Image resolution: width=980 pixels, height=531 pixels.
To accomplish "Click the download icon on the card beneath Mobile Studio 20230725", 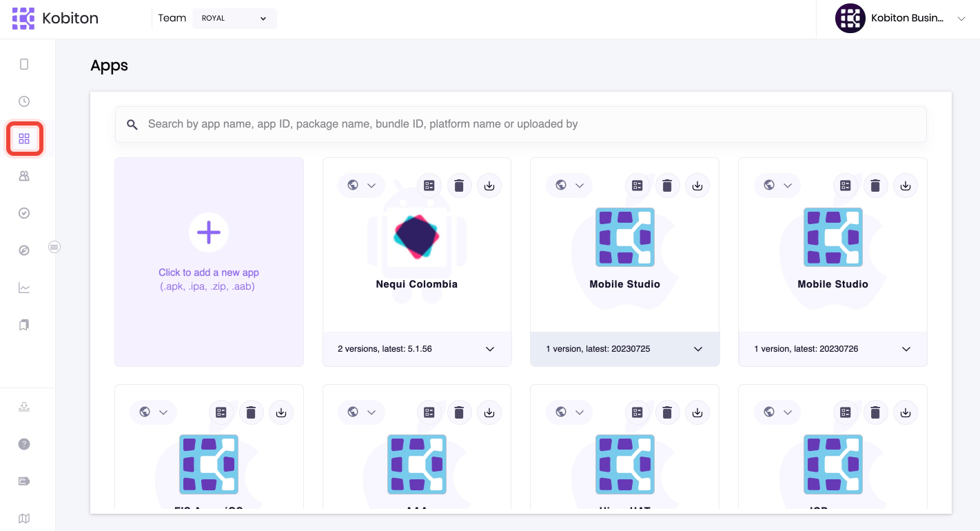I will pyautogui.click(x=697, y=412).
